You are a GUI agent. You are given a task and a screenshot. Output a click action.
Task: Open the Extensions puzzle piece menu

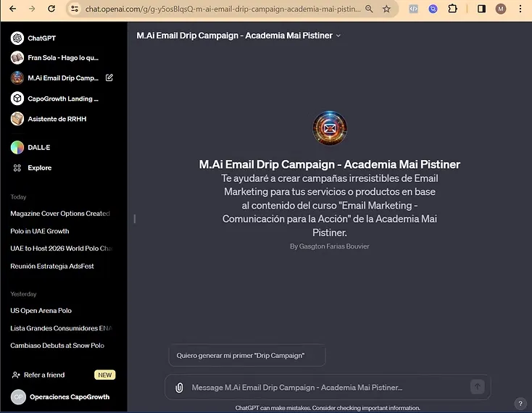tap(452, 9)
